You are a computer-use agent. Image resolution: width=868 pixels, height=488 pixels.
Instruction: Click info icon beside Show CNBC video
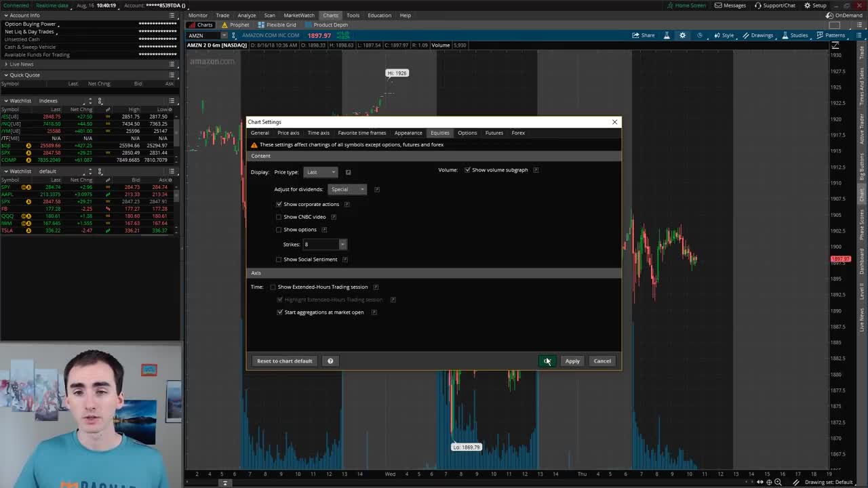[334, 217]
